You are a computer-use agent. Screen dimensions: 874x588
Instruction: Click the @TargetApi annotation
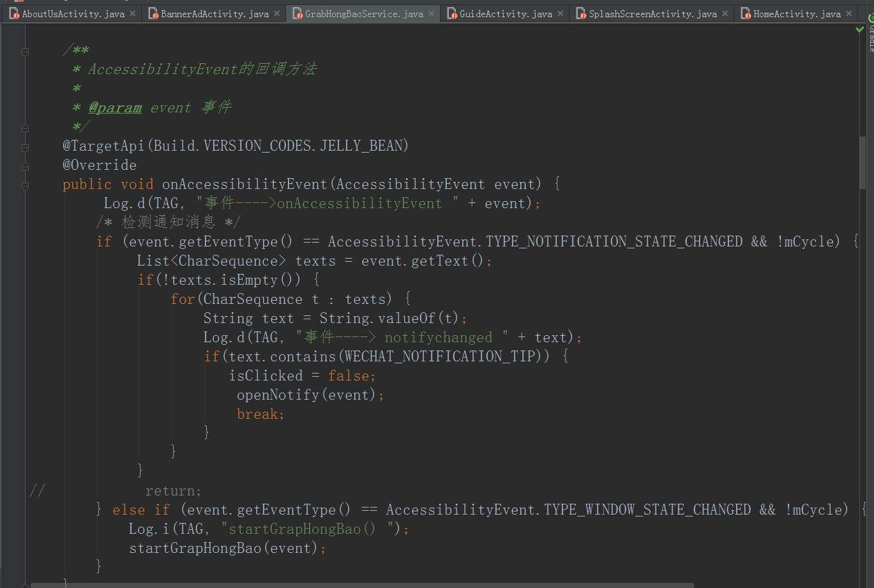[x=103, y=146]
